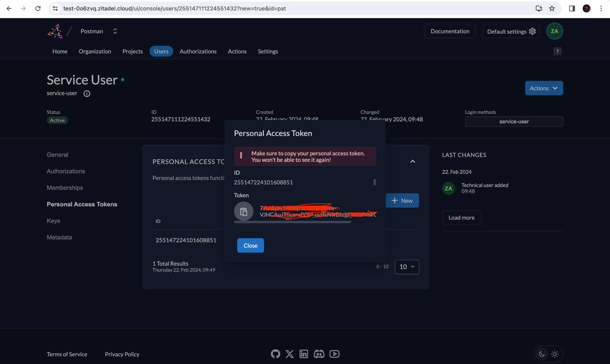The width and height of the screenshot is (610, 364).
Task: Click the New personal access token button
Action: pyautogui.click(x=402, y=200)
